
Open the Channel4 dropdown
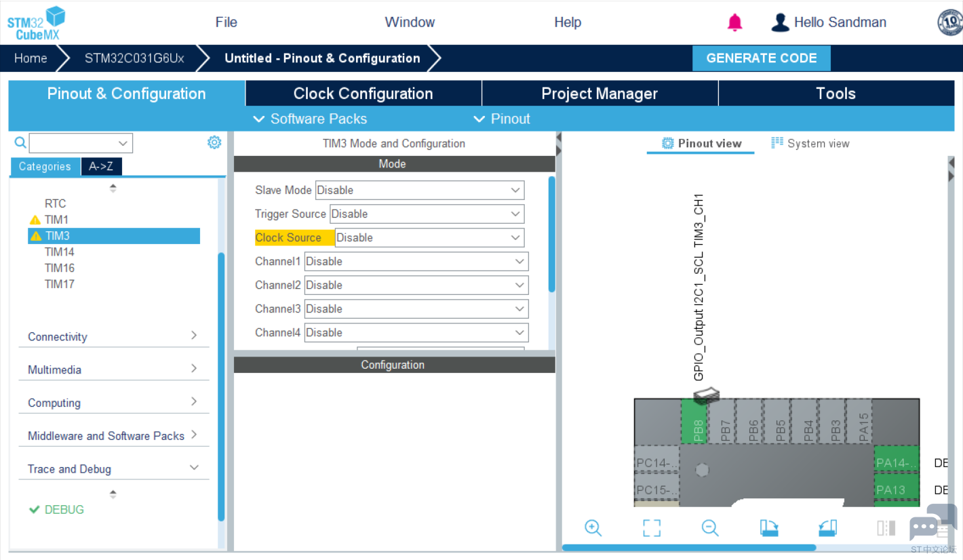416,333
